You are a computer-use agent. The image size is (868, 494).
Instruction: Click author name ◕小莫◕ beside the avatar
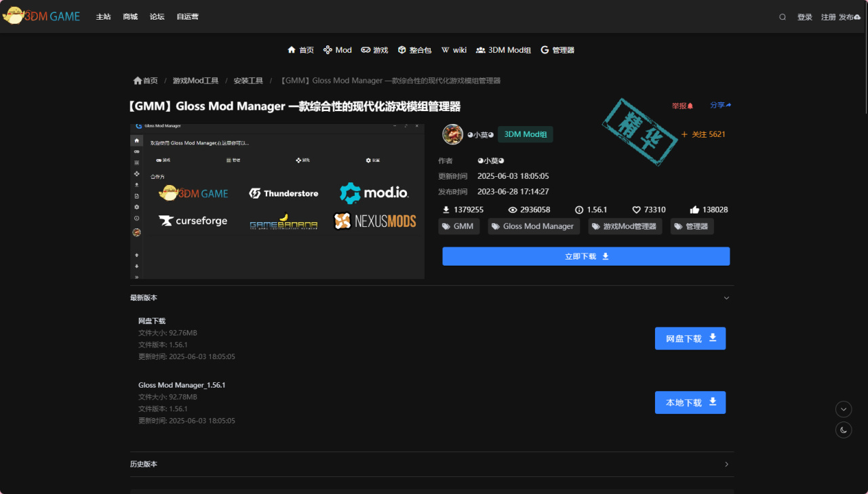[481, 134]
